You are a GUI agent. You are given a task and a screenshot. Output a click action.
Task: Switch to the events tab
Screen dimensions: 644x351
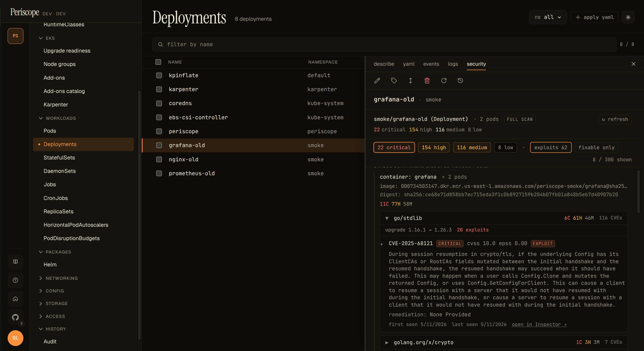click(431, 64)
